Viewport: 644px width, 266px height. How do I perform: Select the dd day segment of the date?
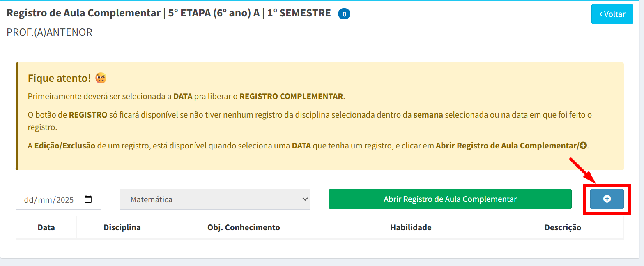pos(28,200)
